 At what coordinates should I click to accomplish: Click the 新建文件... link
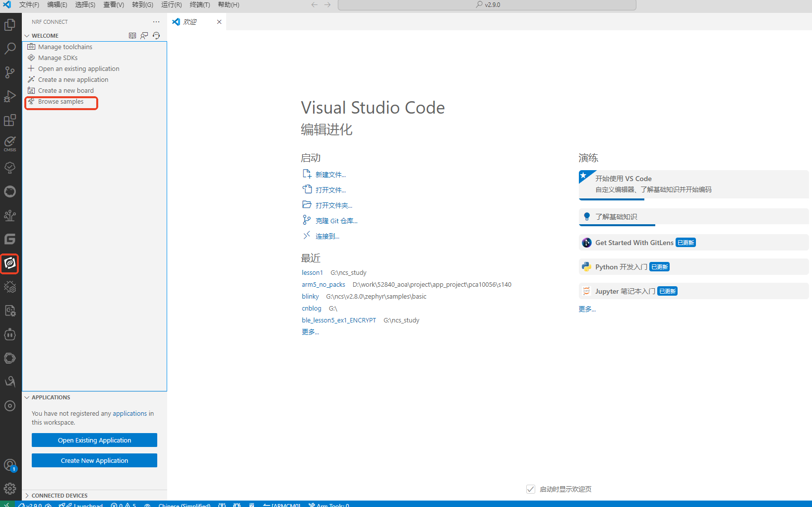point(330,175)
